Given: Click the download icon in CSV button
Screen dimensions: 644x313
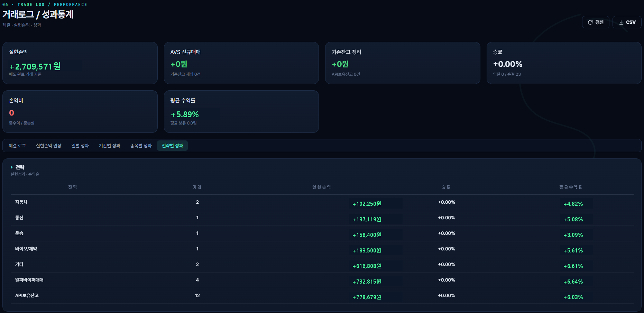Looking at the screenshot, I should tap(621, 22).
